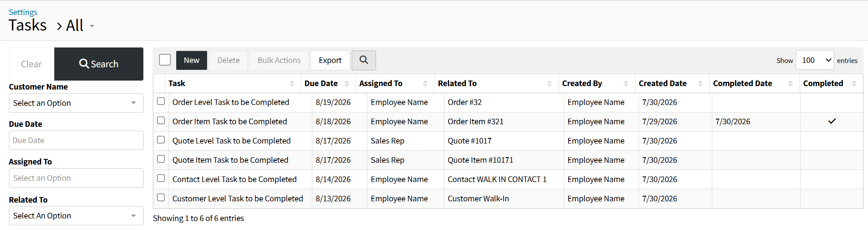The width and height of the screenshot is (868, 230).
Task: Click the 8/19/2026 due date cell
Action: [x=333, y=102]
